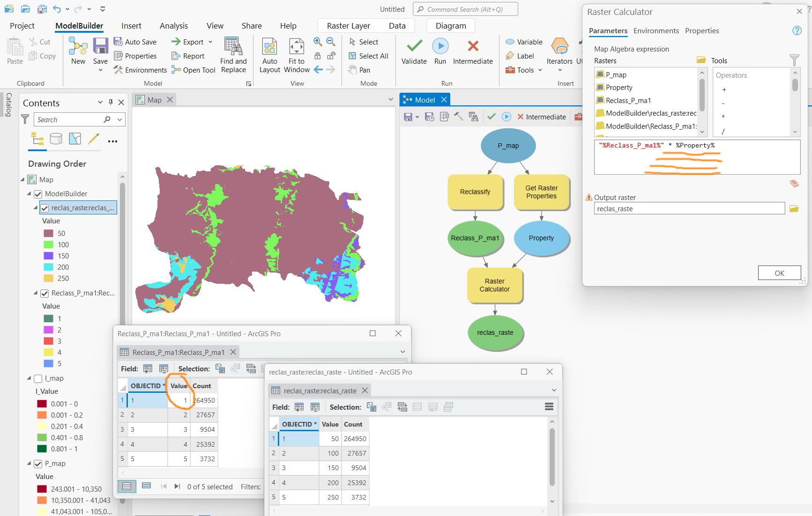Enable the l_map layer visibility
812x516 pixels.
pos(37,378)
